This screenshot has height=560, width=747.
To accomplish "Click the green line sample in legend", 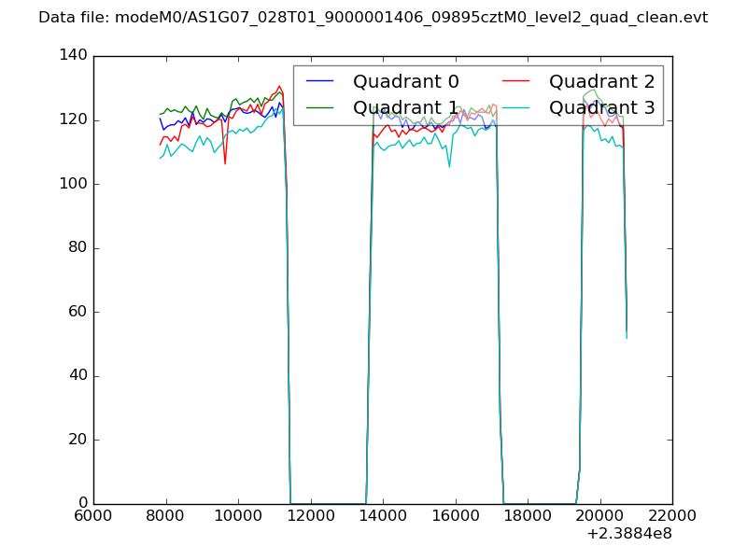I will point(320,108).
